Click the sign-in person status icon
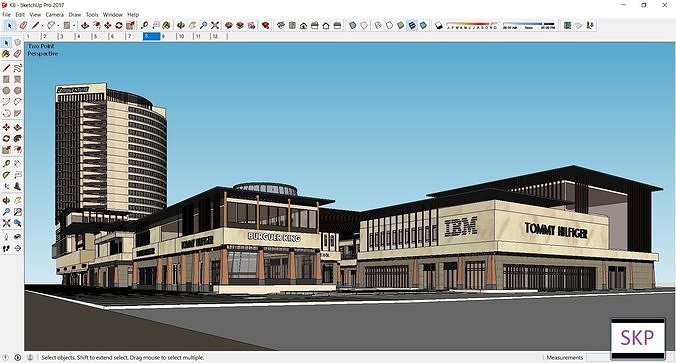The height and width of the screenshot is (363, 676). click(x=30, y=357)
